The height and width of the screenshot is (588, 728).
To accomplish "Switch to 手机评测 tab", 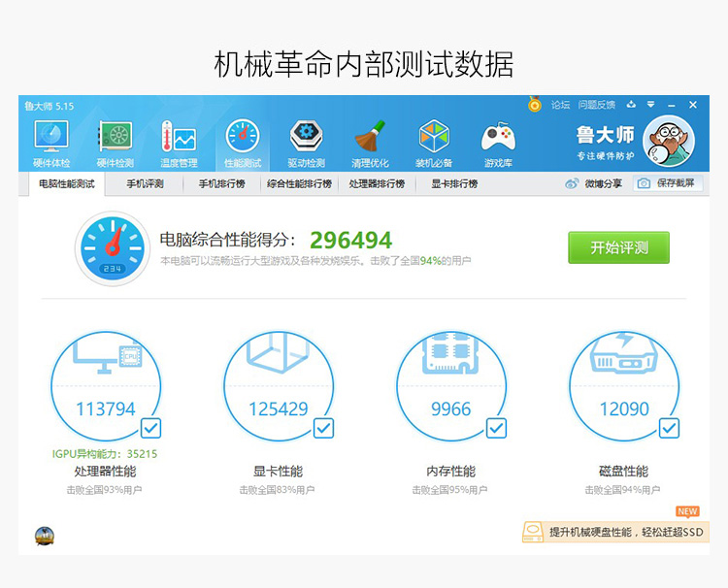I will point(145,184).
